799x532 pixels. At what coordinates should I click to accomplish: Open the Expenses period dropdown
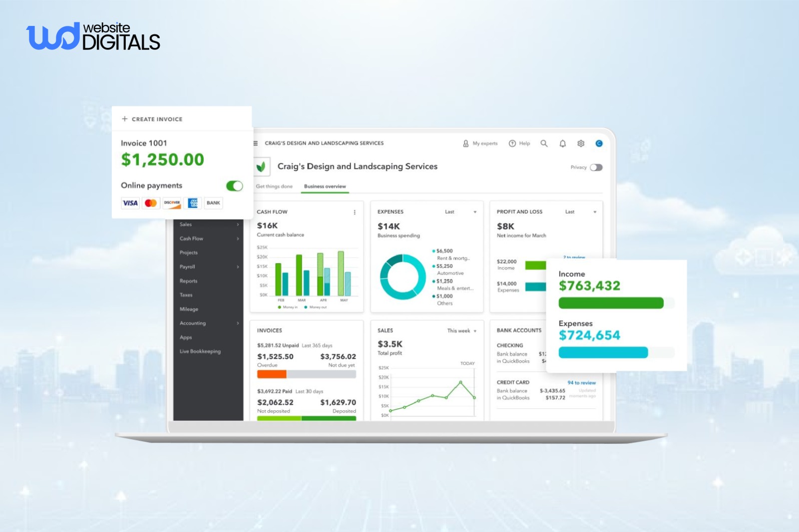(474, 212)
